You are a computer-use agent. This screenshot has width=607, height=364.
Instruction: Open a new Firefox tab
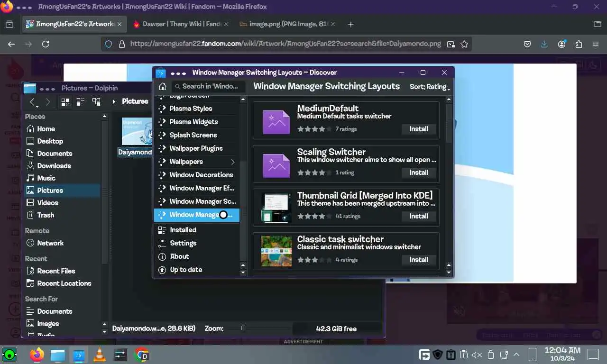pos(350,24)
